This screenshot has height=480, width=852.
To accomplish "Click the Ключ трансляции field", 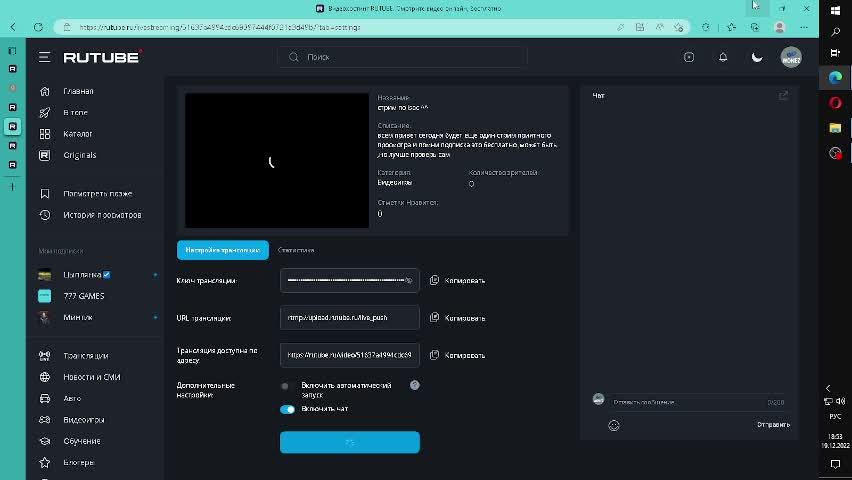I will tap(350, 280).
